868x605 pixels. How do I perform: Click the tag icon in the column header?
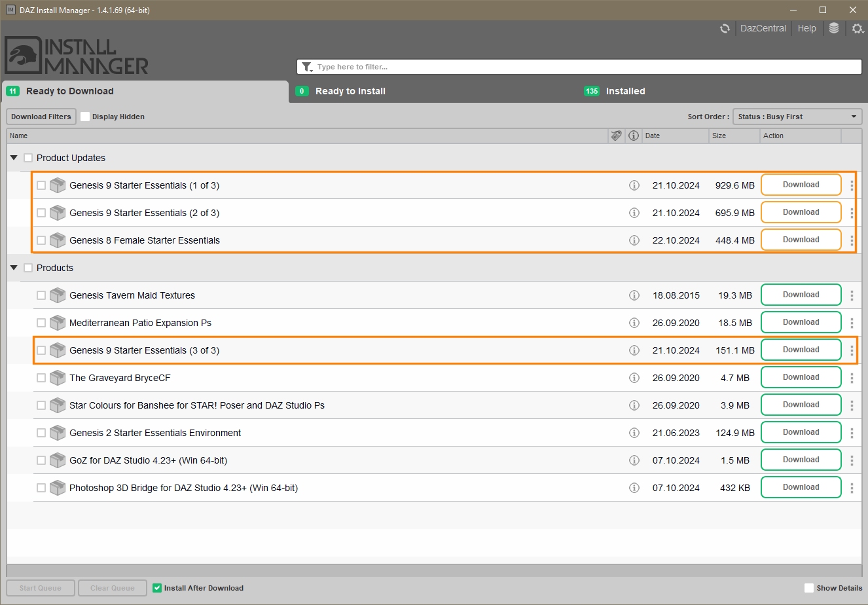(616, 136)
